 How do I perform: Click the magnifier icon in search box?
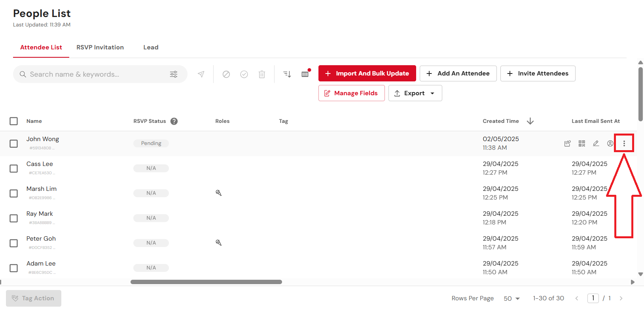pyautogui.click(x=23, y=74)
